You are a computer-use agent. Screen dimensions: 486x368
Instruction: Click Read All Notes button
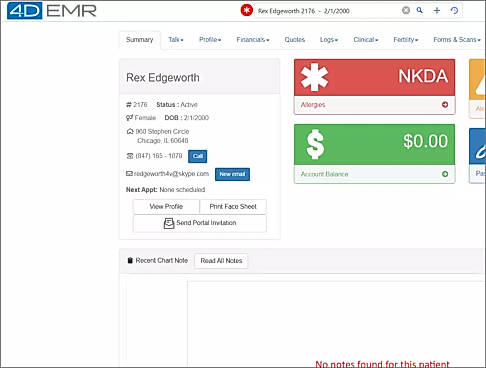click(221, 261)
